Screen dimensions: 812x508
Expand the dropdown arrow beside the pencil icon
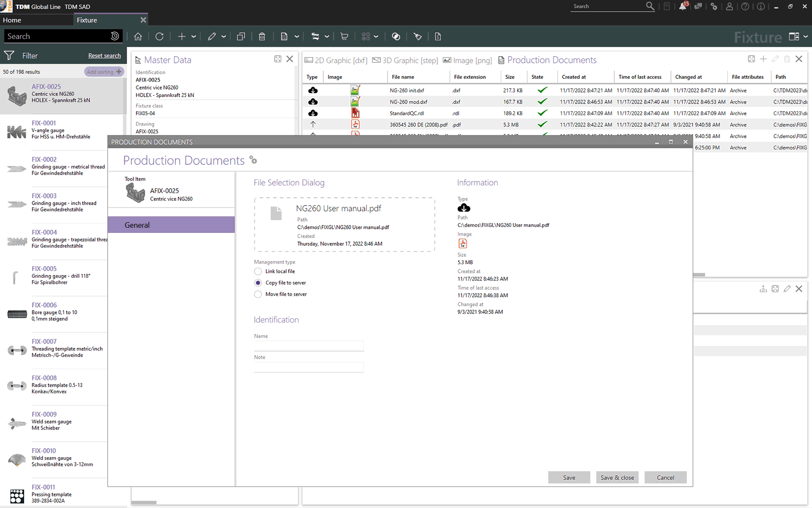(224, 37)
